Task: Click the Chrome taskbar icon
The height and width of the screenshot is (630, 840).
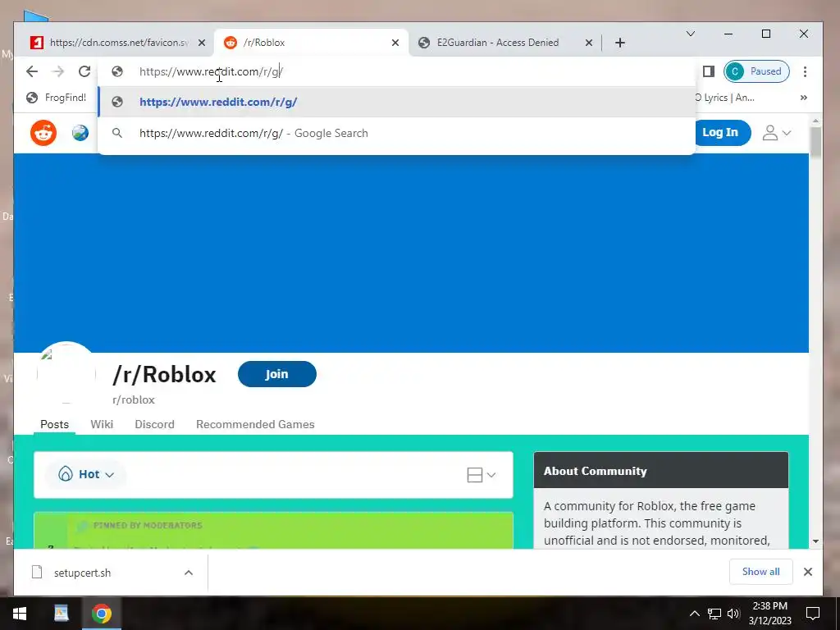Action: [x=101, y=614]
